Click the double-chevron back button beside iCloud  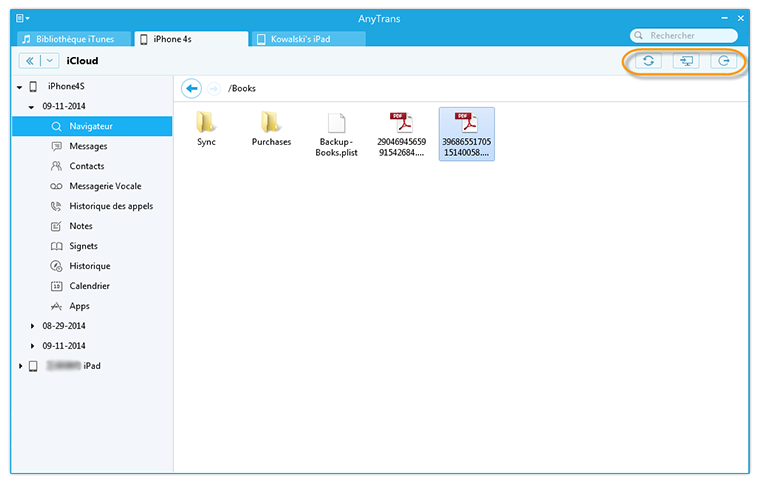[30, 61]
